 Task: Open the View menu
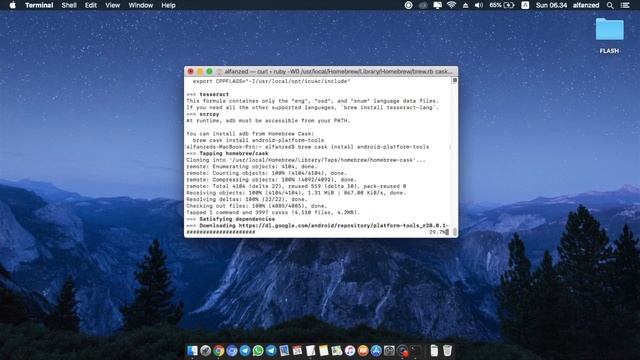click(112, 5)
